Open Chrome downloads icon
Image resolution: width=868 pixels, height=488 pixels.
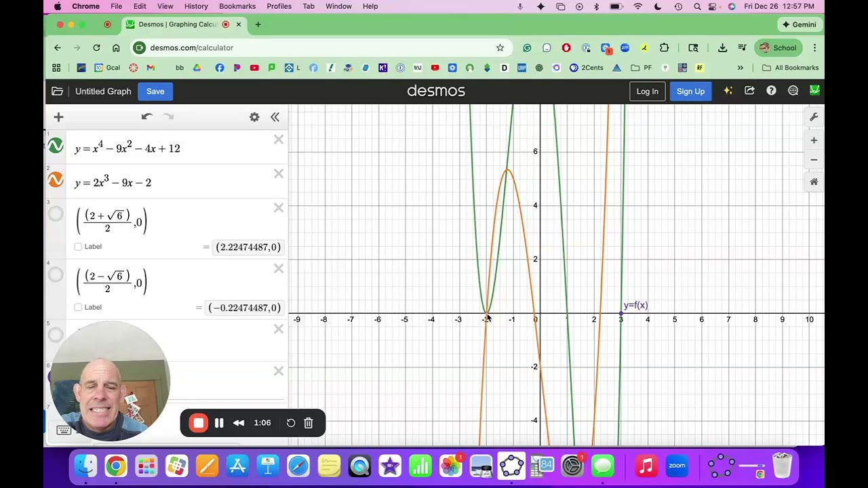click(x=722, y=47)
